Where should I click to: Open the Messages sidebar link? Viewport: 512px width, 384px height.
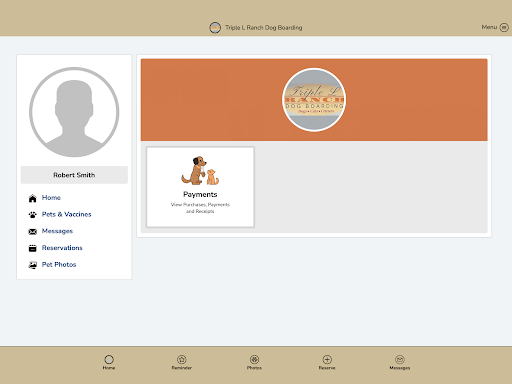pyautogui.click(x=57, y=231)
